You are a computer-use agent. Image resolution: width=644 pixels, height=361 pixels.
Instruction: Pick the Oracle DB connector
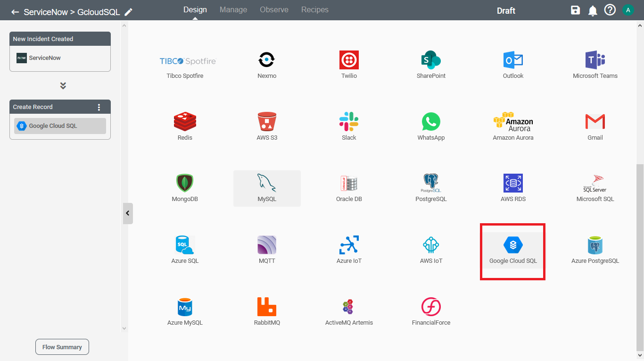point(349,188)
